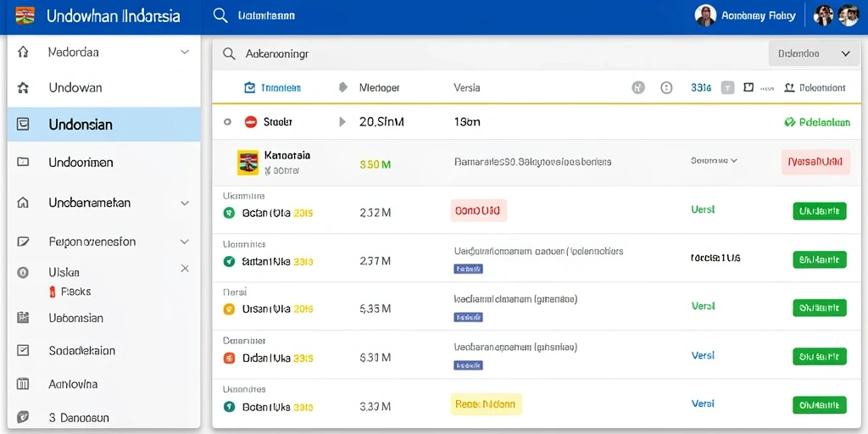Expand the Unobernemetan sidebar chevron
This screenshot has width=868, height=434.
coord(185,203)
